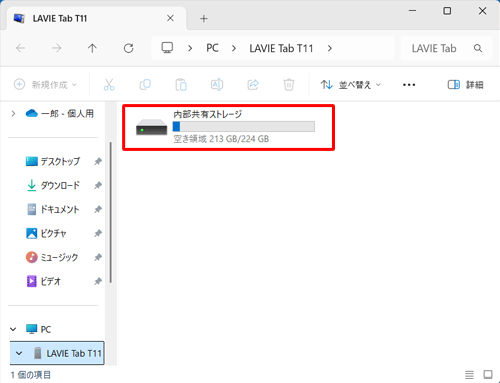Screen dimensions: 500x383
Task: Expand chevron after monitor icon in address bar
Action: tap(190, 48)
